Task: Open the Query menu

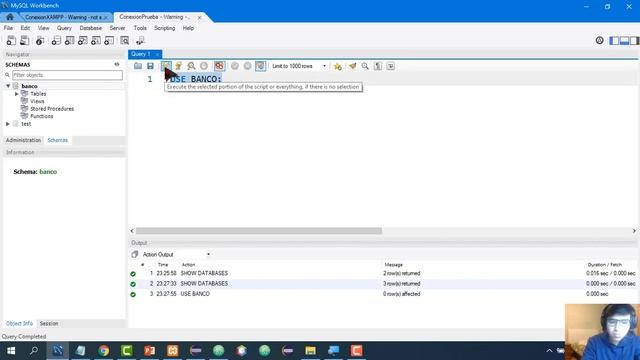Action: pos(64,28)
